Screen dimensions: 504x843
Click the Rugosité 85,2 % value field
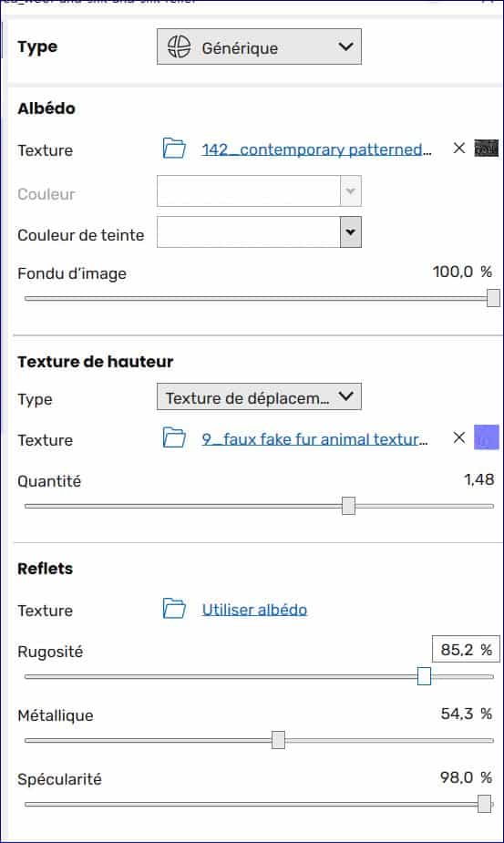click(466, 650)
